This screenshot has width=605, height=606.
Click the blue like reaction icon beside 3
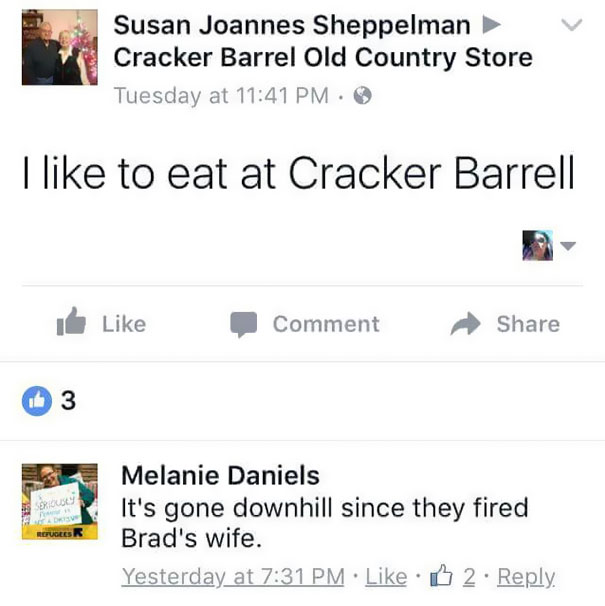click(37, 401)
